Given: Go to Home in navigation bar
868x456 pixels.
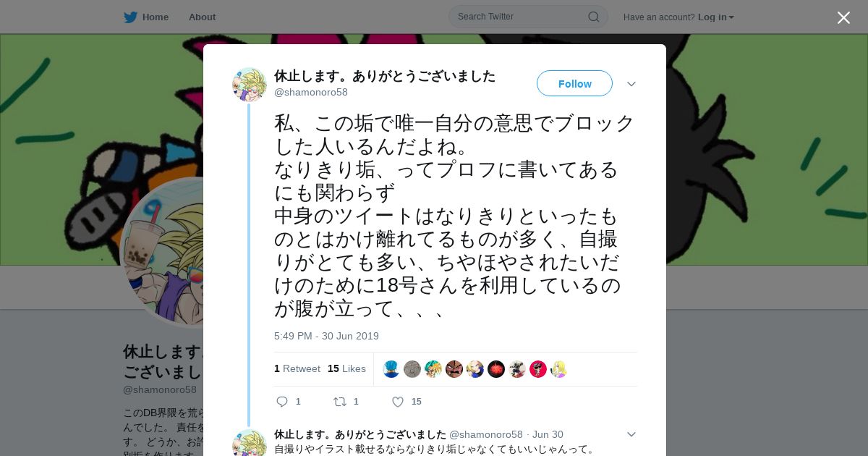Looking at the screenshot, I should click(x=155, y=17).
